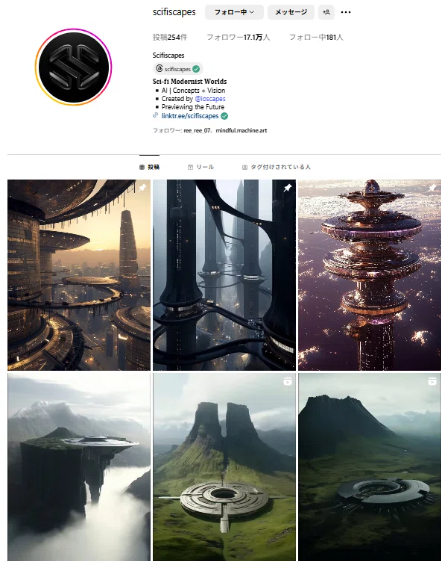Click pin icon on golden city post
Image resolution: width=441 pixels, height=561 pixels.
coord(142,187)
